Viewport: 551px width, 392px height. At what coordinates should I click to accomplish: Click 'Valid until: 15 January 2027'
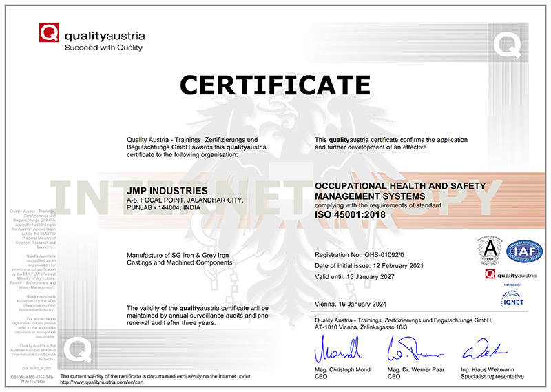(354, 277)
